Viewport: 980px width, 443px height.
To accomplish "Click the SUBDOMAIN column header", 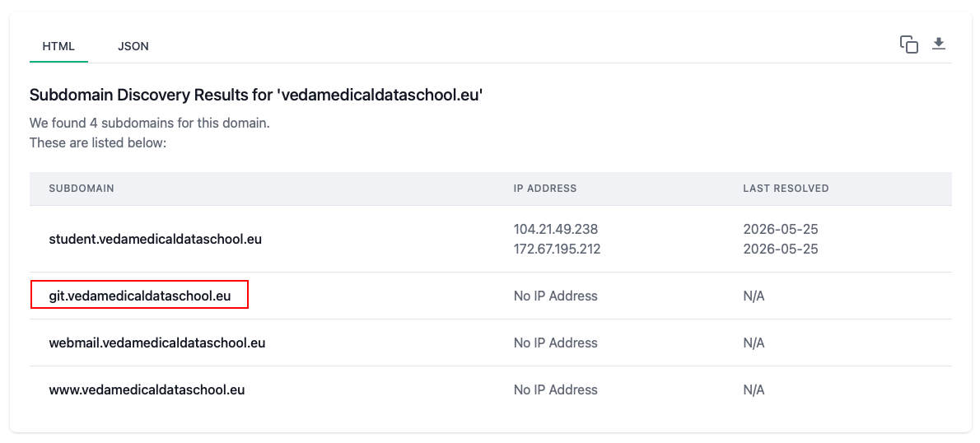I will (x=82, y=188).
